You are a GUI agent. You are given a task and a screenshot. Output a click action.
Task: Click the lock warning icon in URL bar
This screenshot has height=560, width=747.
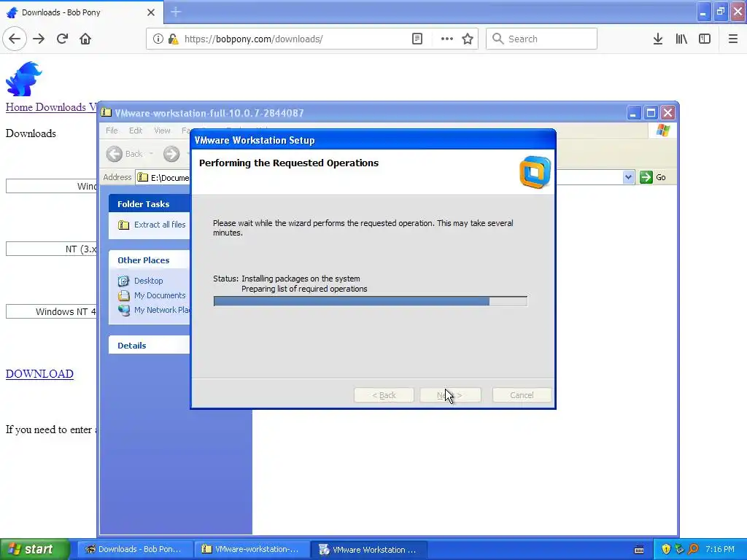click(174, 39)
